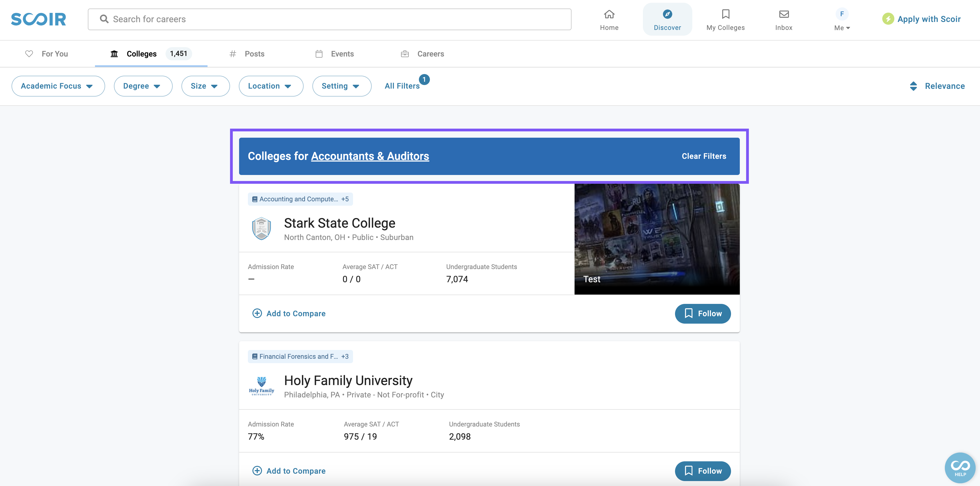980x486 pixels.
Task: Follow Stark State College
Action: tap(703, 313)
